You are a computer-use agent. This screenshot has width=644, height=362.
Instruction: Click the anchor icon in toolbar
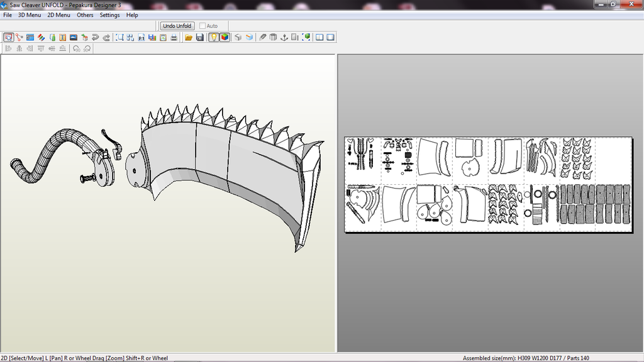[284, 38]
